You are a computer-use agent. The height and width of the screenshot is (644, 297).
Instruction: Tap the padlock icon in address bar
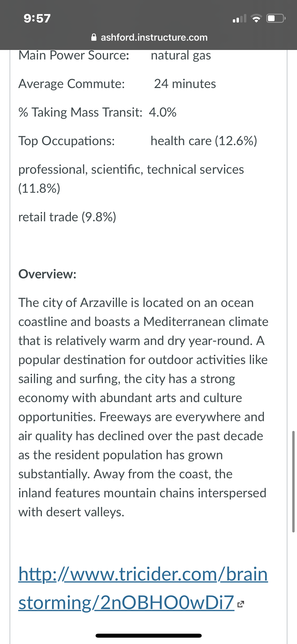pyautogui.click(x=94, y=37)
